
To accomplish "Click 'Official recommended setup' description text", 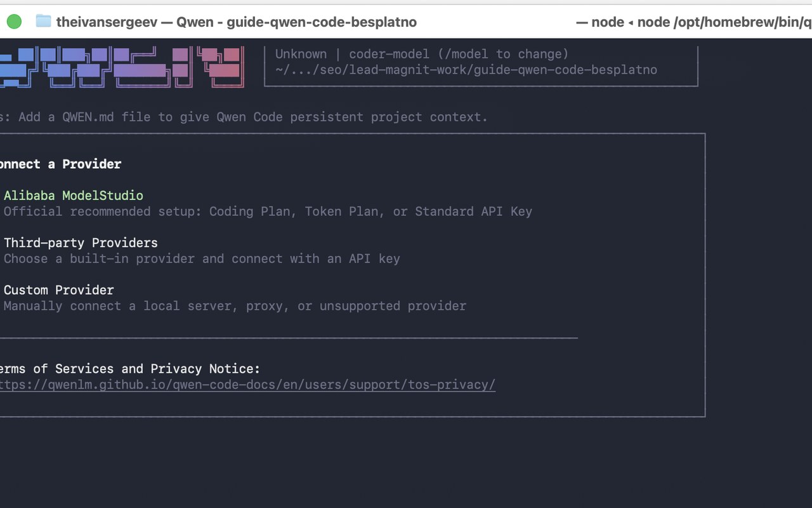I will pyautogui.click(x=268, y=211).
